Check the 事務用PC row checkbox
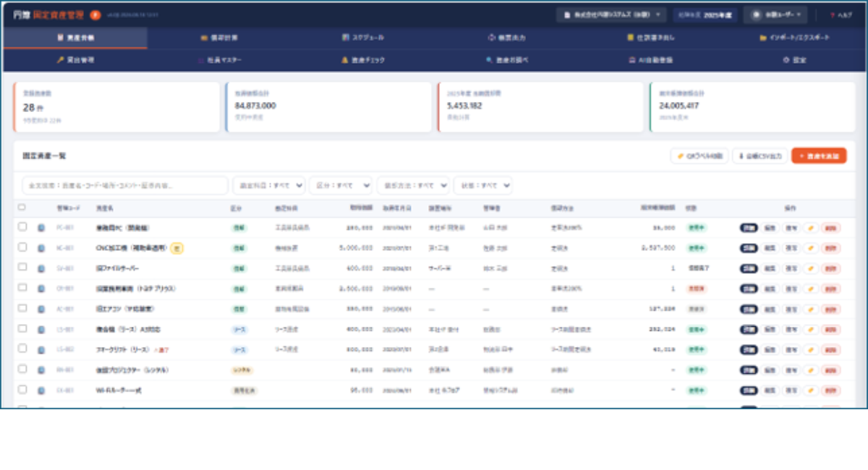 click(22, 227)
